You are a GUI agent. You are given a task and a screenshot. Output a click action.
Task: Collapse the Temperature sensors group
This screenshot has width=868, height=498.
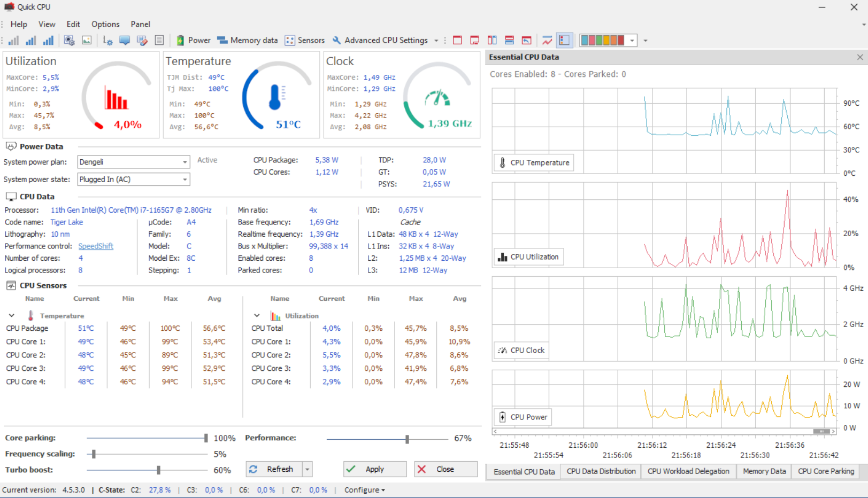pos(12,316)
